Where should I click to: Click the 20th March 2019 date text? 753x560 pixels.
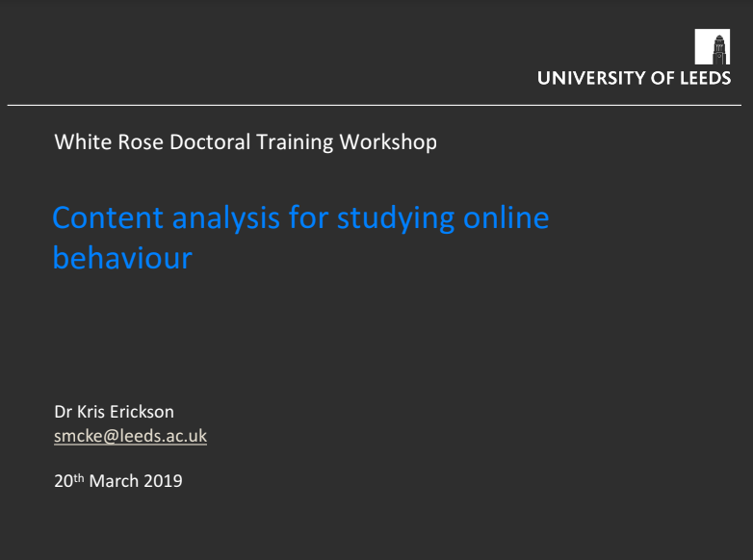pyautogui.click(x=118, y=481)
